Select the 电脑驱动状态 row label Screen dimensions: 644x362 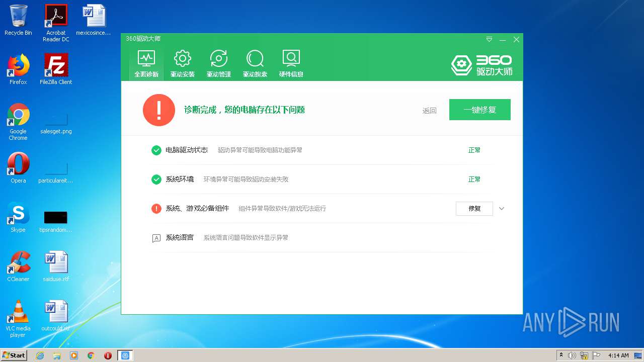click(187, 150)
